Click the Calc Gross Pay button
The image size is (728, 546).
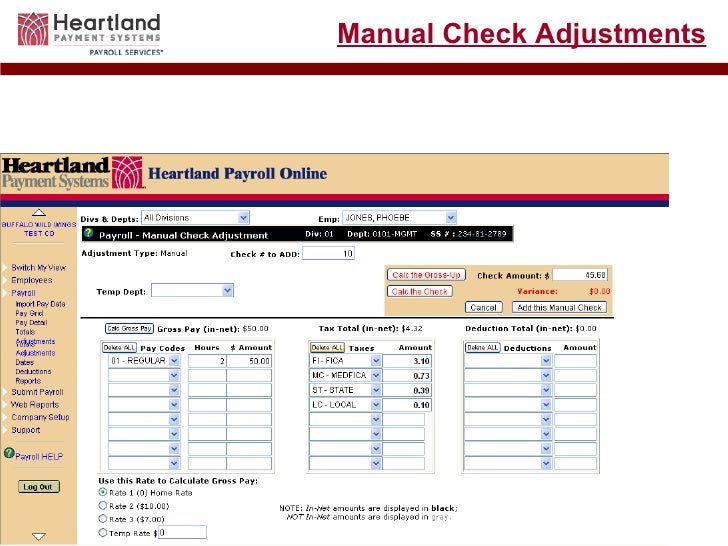pos(129,329)
